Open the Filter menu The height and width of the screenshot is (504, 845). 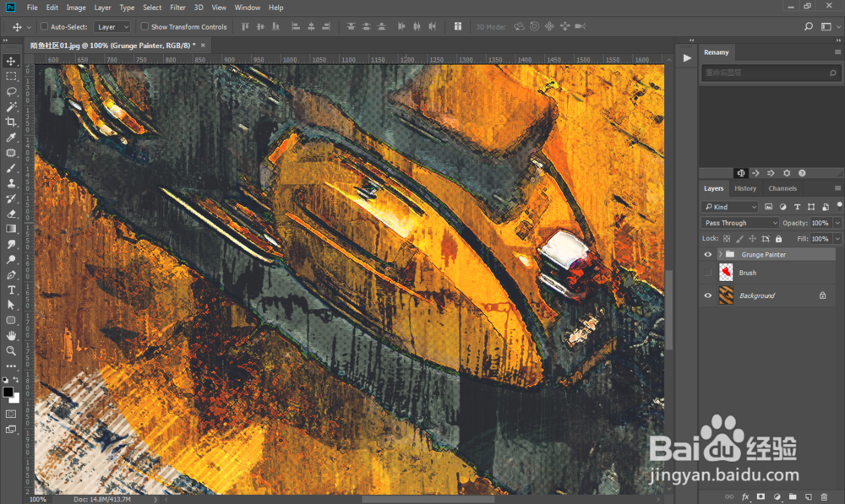pos(177,8)
